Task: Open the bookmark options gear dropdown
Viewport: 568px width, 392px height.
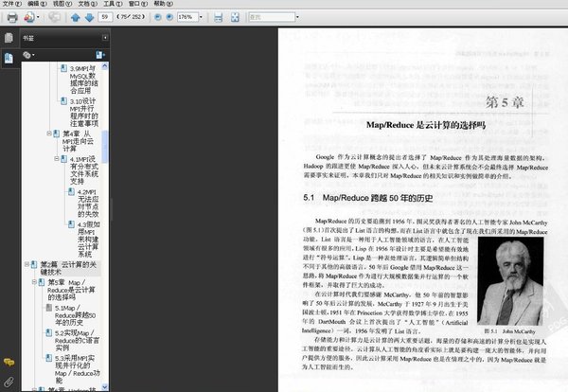Action: pos(30,56)
